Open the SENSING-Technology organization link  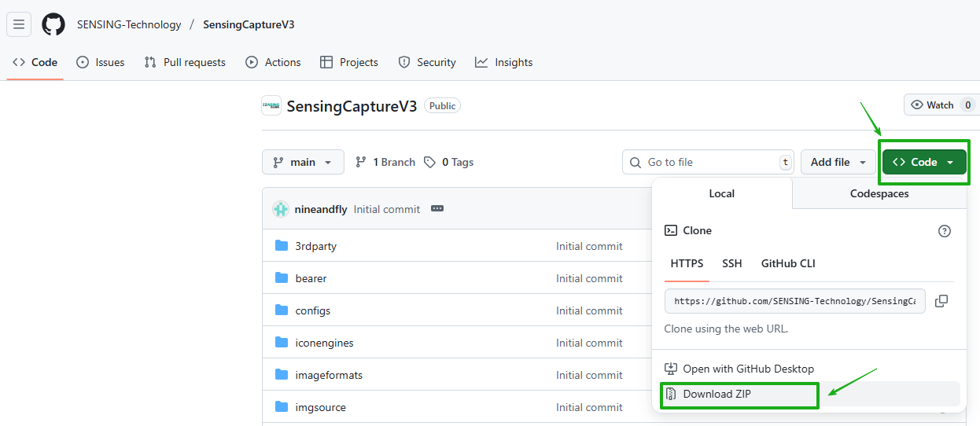point(129,24)
